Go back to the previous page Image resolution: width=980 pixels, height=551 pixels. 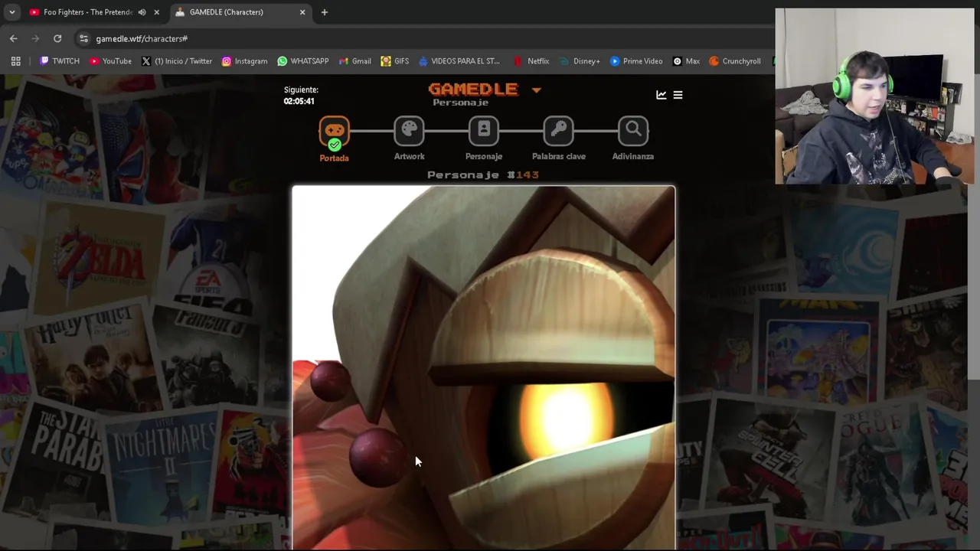point(14,38)
